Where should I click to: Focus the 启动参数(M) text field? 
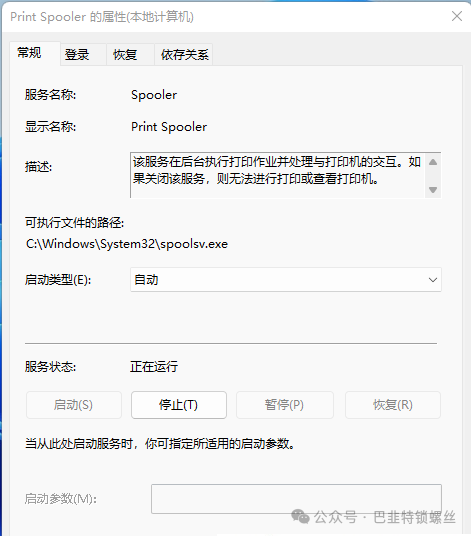point(296,499)
